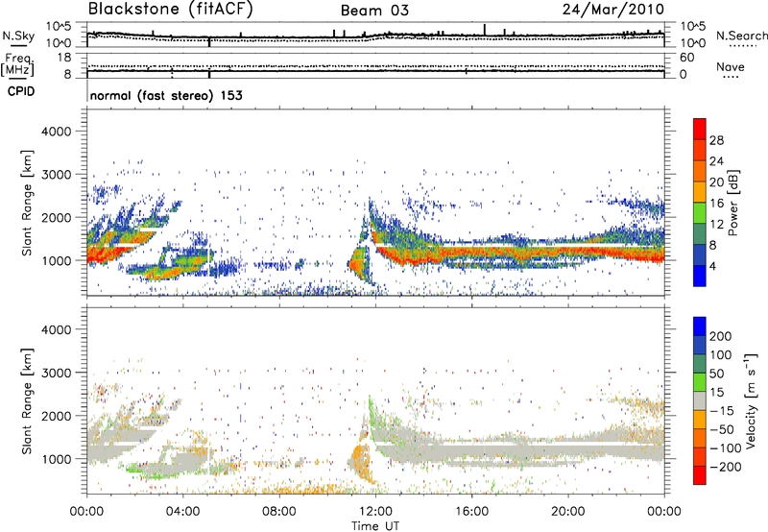Pick the bright blue top segment of Velocity bar
The width and height of the screenshot is (768, 532).
[x=700, y=326]
